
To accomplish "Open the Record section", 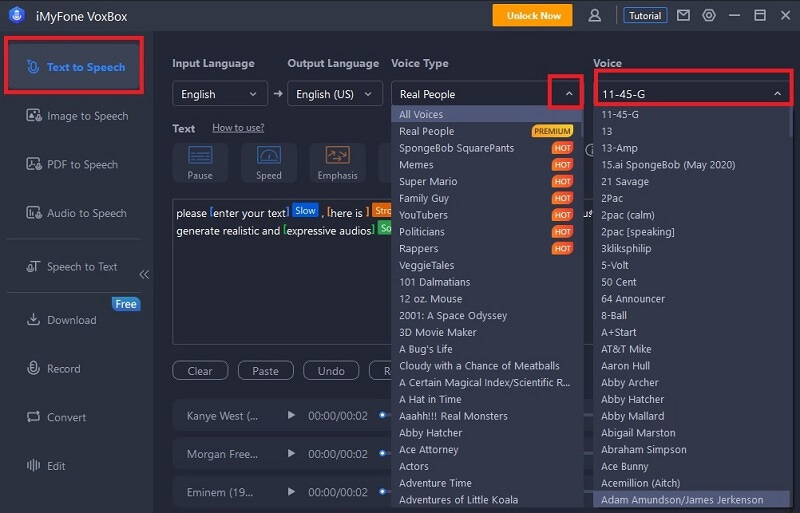I will (x=53, y=369).
